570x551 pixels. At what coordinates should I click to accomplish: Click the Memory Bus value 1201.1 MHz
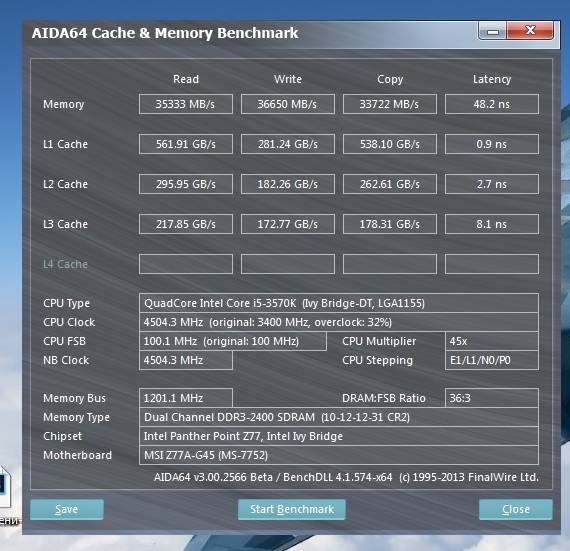point(186,398)
